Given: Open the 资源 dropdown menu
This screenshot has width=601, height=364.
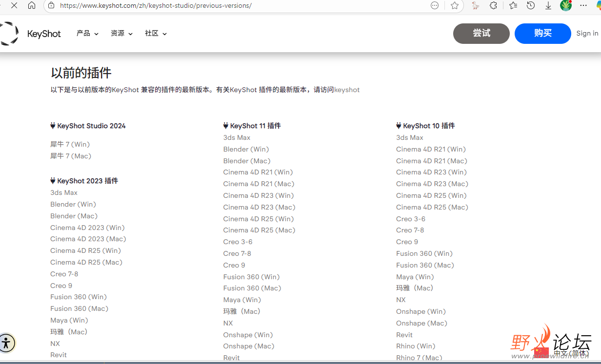Looking at the screenshot, I should coord(121,34).
